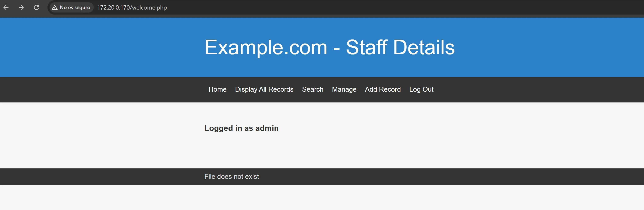Go to the Search page
The width and height of the screenshot is (644, 210).
pos(312,89)
